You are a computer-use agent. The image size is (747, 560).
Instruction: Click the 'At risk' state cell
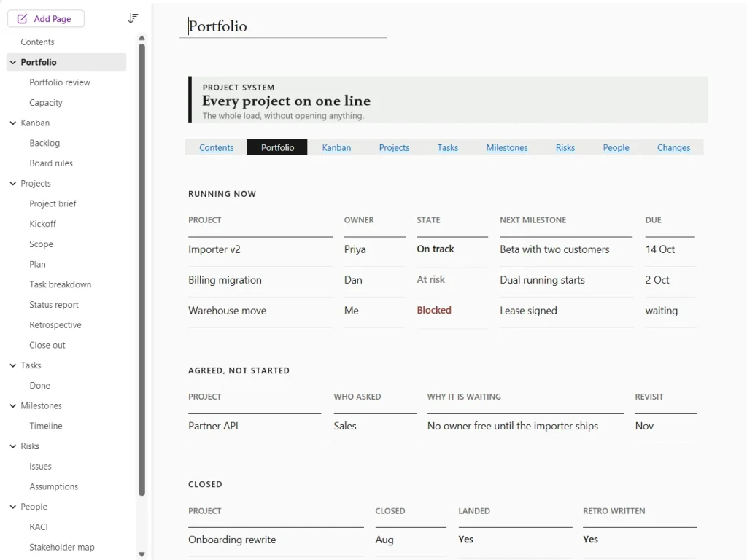tap(430, 279)
